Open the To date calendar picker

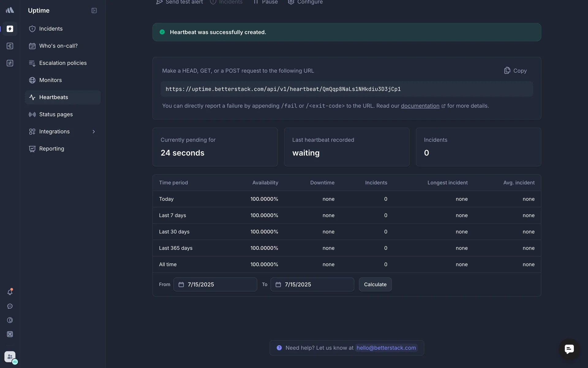pyautogui.click(x=278, y=285)
